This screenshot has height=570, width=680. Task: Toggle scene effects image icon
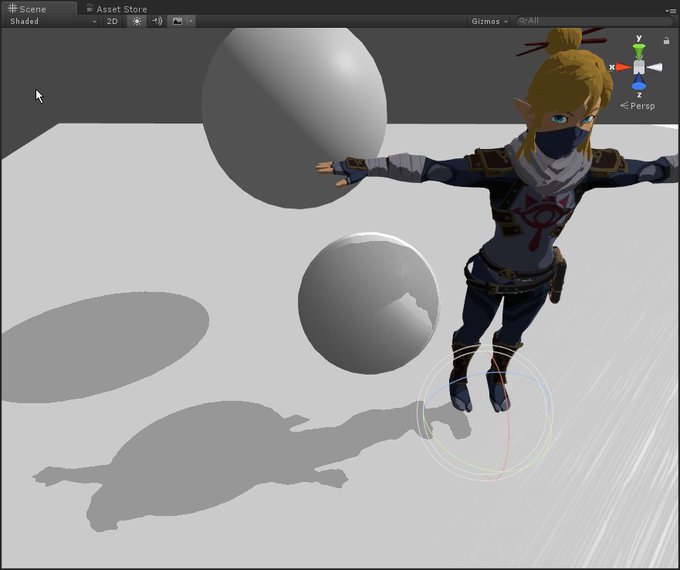[177, 21]
